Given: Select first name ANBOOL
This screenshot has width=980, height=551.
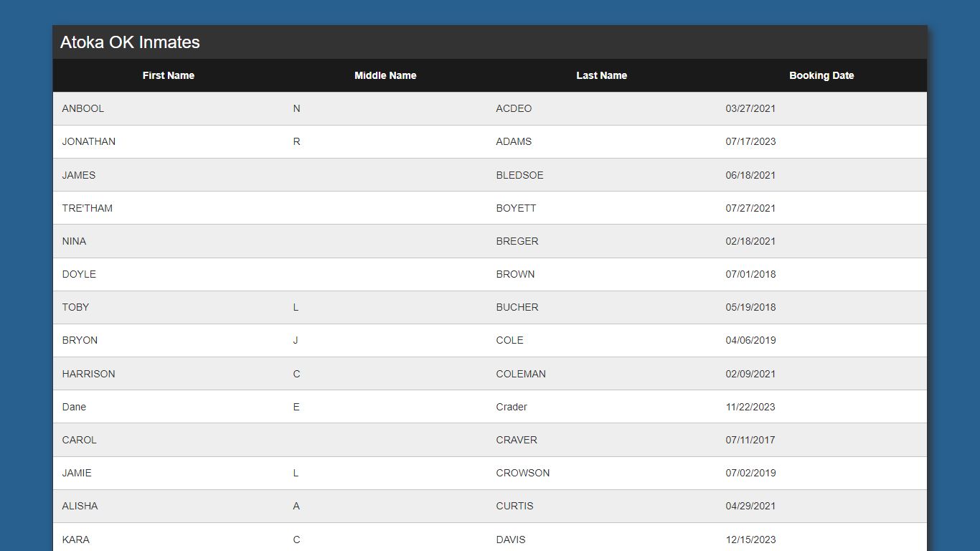Looking at the screenshot, I should point(83,108).
